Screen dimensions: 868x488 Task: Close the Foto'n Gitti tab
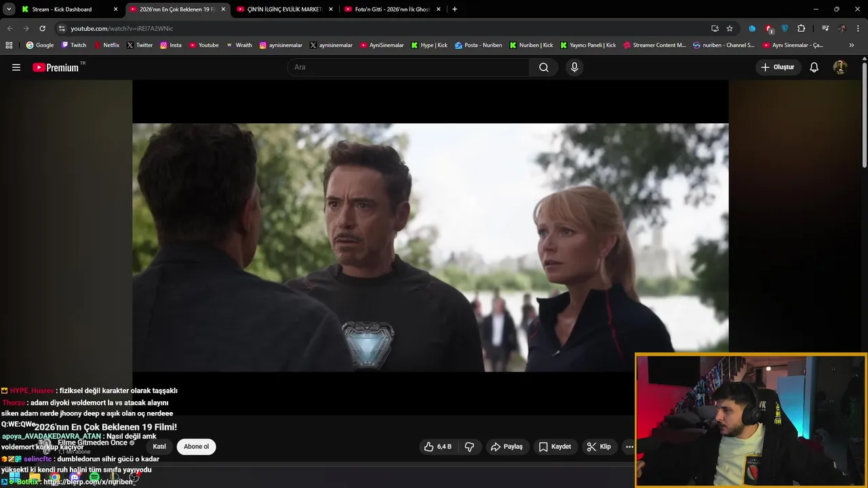tap(438, 9)
